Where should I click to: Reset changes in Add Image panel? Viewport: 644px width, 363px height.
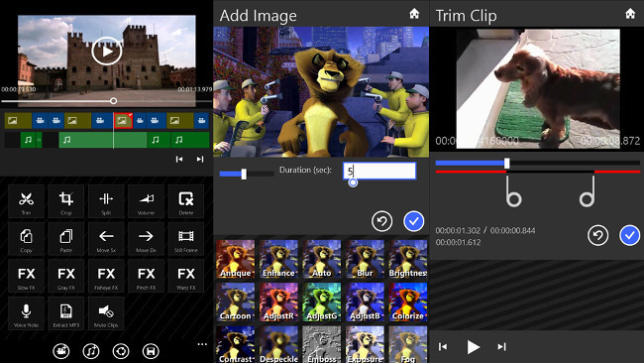point(382,221)
